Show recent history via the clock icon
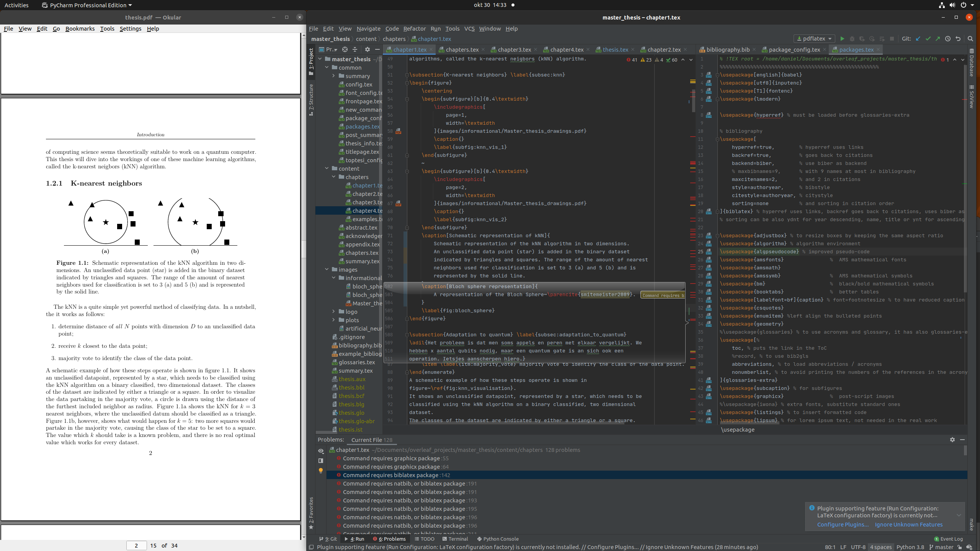Viewport: 980px width, 551px height. [x=948, y=39]
